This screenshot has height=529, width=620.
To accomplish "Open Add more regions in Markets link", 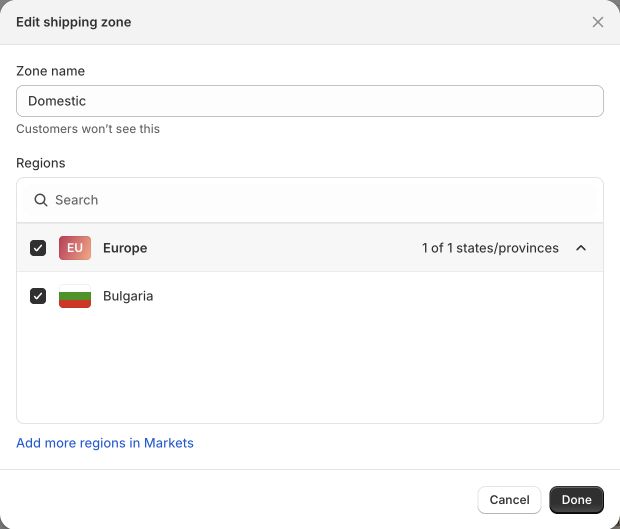I will click(105, 443).
